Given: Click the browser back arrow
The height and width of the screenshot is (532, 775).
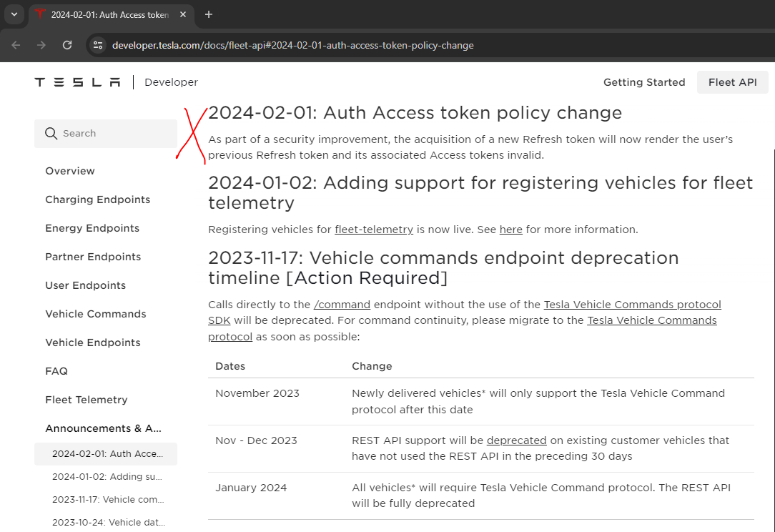Looking at the screenshot, I should click(16, 45).
